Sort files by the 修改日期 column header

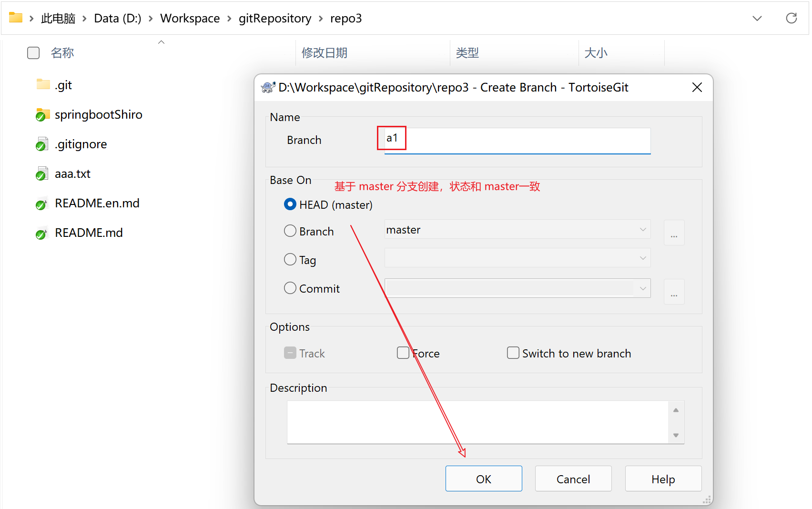tap(325, 53)
